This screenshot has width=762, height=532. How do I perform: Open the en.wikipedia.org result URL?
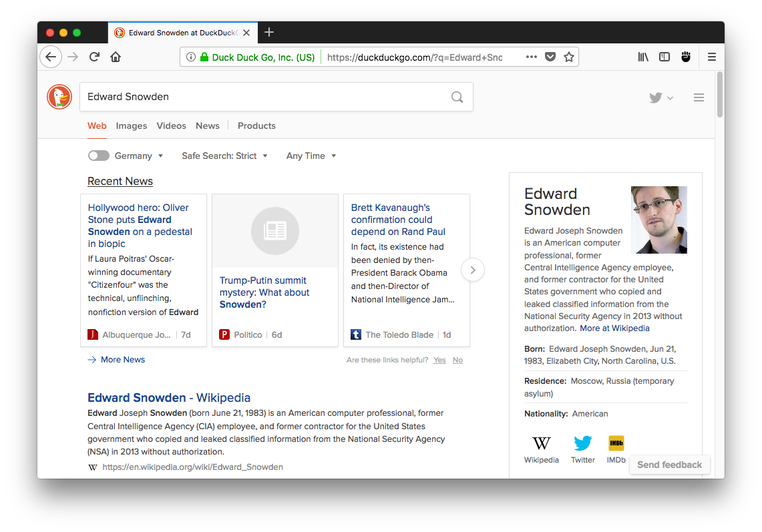[x=192, y=467]
